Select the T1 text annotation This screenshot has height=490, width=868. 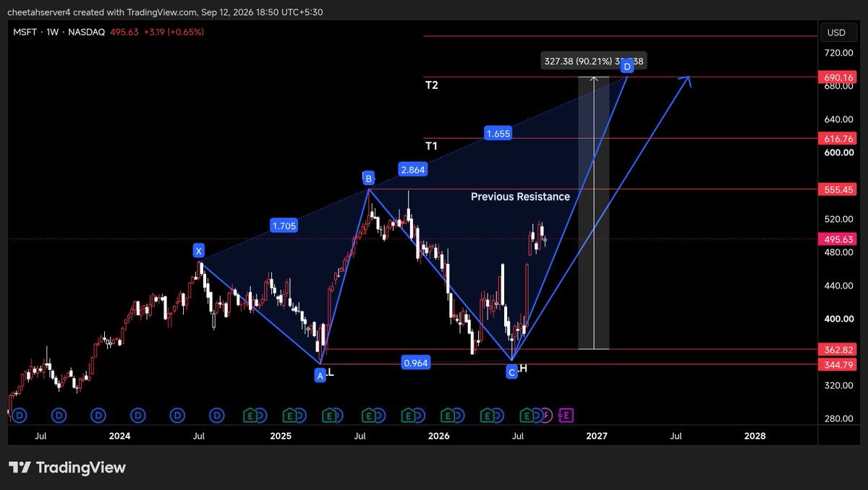[431, 146]
